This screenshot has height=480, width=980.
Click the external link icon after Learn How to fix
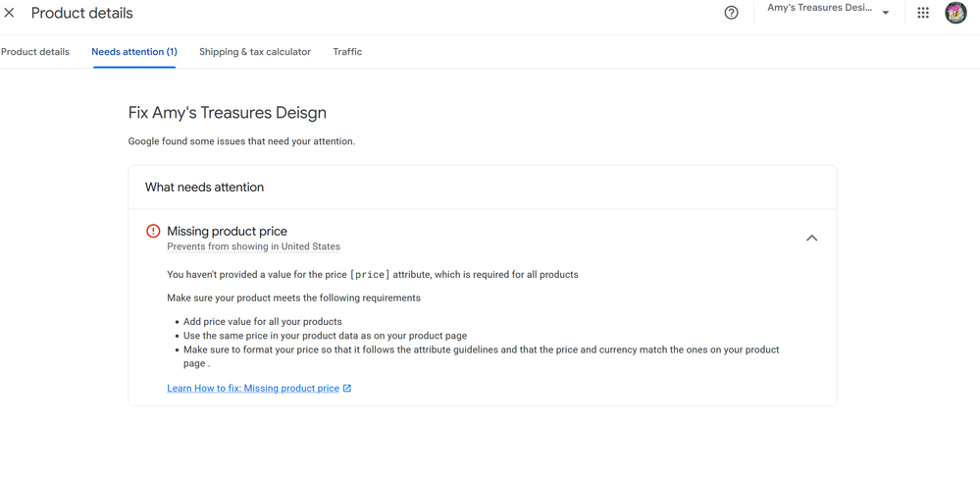[347, 389]
